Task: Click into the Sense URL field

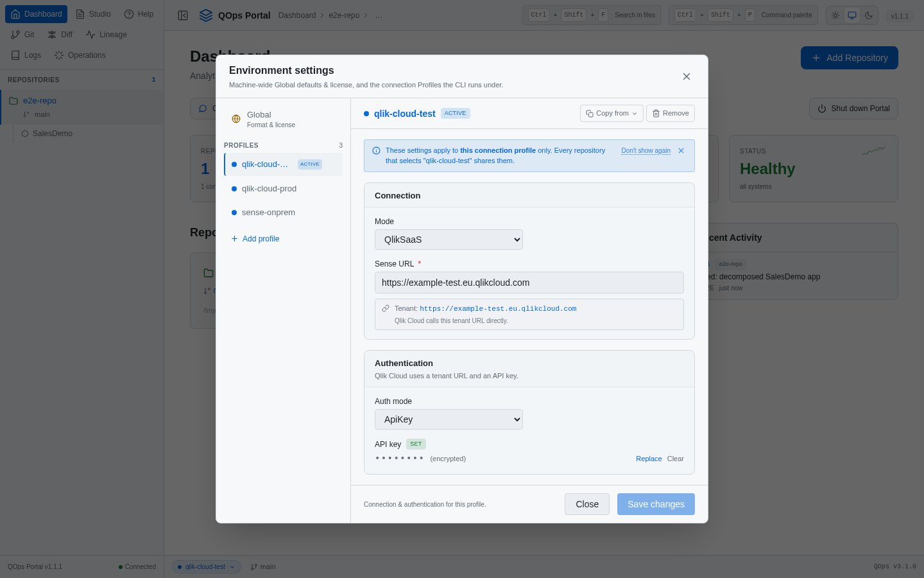Action: tap(529, 283)
